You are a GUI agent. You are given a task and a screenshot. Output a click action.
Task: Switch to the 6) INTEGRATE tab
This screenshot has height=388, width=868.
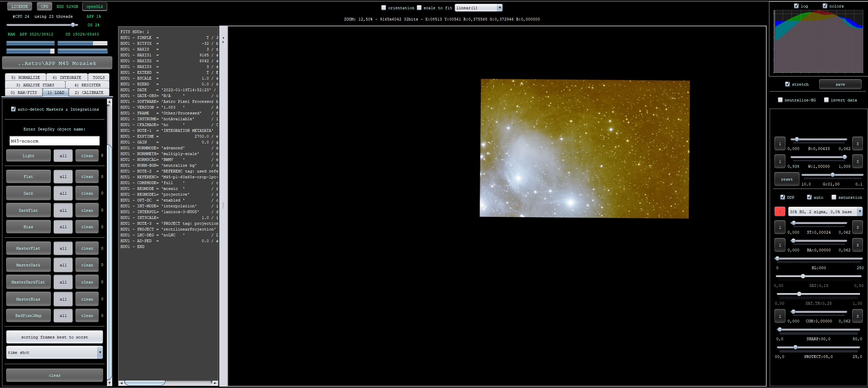coord(67,78)
